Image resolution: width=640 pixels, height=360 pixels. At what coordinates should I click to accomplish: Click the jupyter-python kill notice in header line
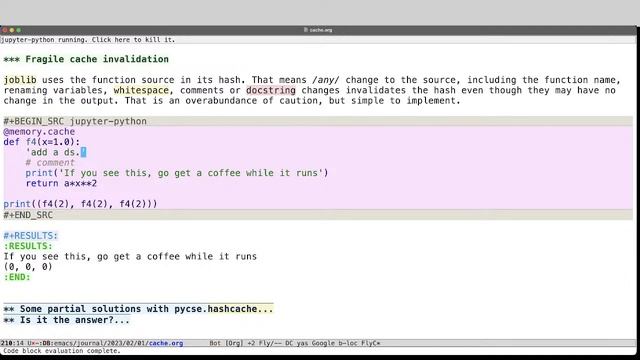pos(88,40)
